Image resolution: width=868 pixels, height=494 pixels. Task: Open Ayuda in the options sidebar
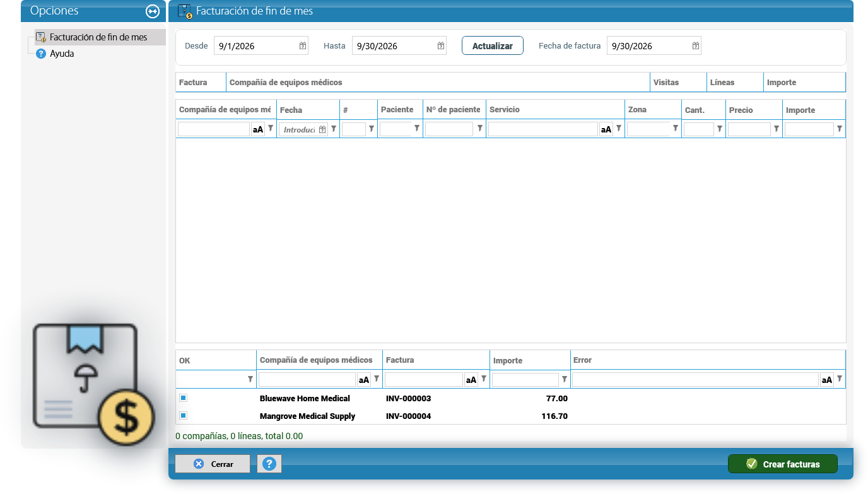(x=62, y=54)
